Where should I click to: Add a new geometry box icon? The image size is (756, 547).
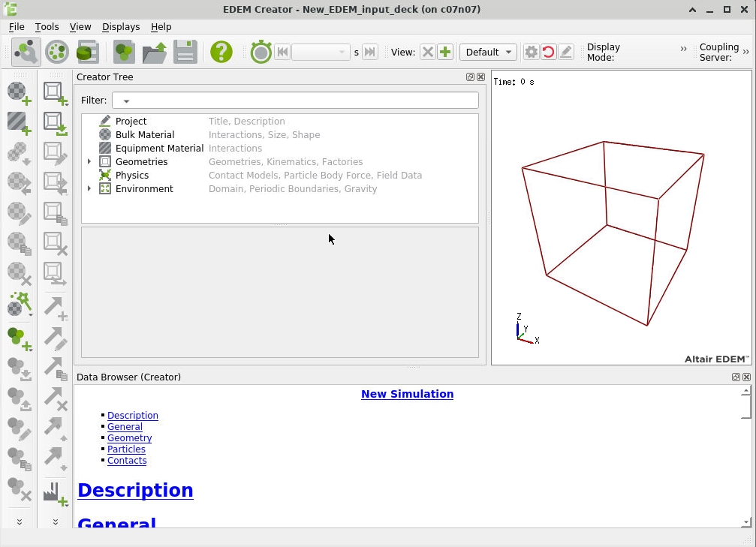pos(56,93)
